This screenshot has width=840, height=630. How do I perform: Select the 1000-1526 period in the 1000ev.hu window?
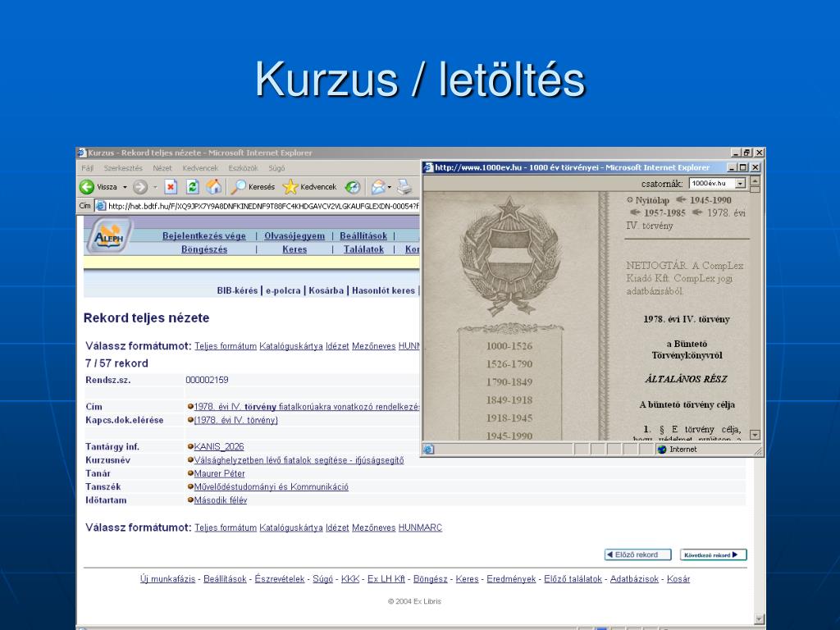point(509,346)
